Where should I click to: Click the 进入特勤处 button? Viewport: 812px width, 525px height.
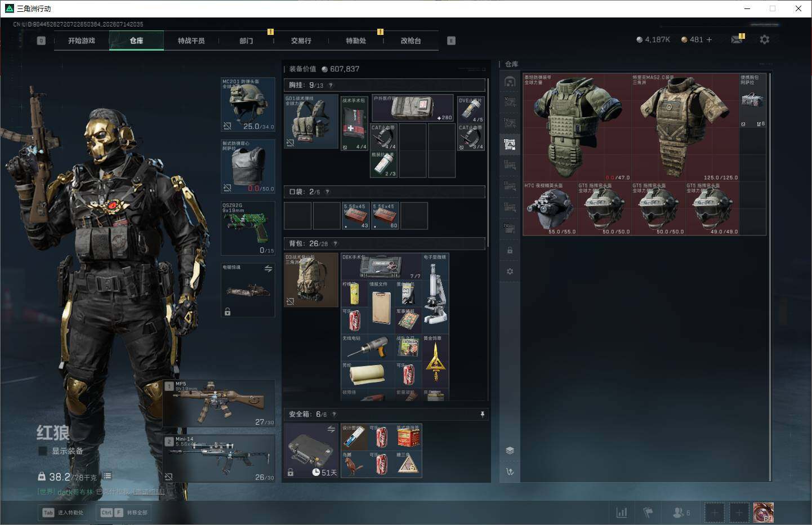63,513
